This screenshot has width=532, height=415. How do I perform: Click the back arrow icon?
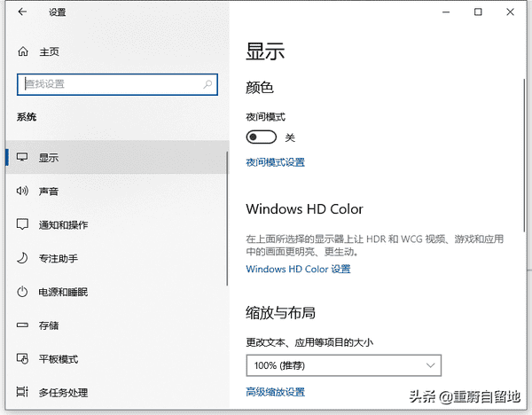22,12
